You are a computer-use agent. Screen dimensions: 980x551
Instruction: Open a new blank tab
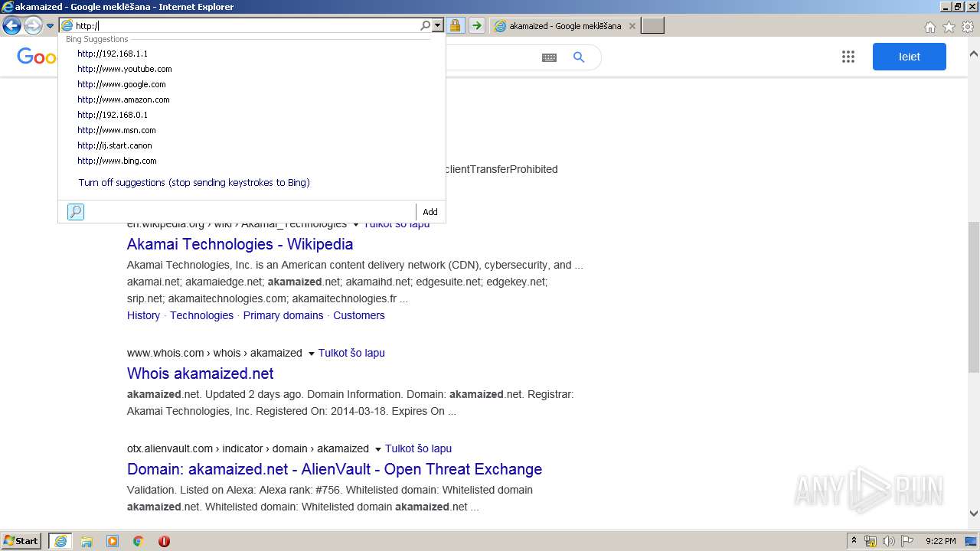click(652, 26)
